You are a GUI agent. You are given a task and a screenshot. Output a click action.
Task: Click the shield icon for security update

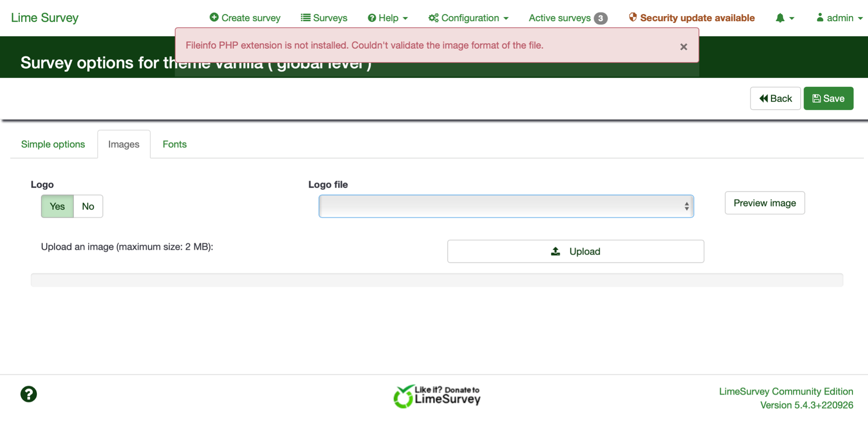pyautogui.click(x=633, y=17)
